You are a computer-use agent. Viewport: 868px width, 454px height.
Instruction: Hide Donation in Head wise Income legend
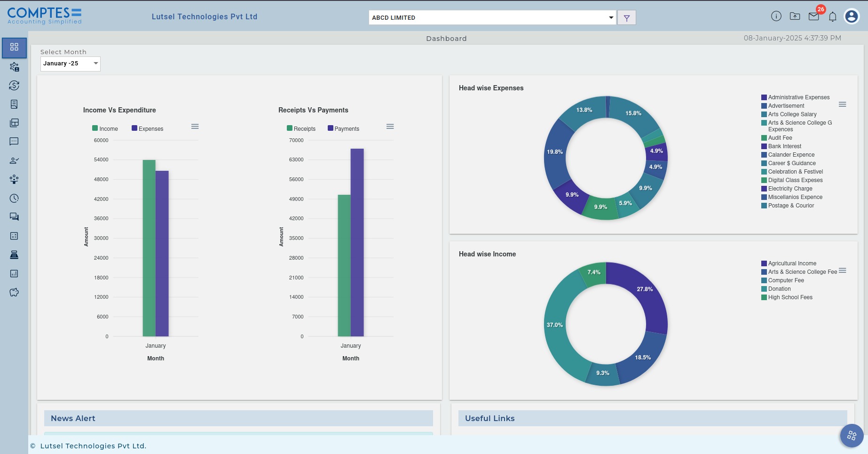click(779, 289)
